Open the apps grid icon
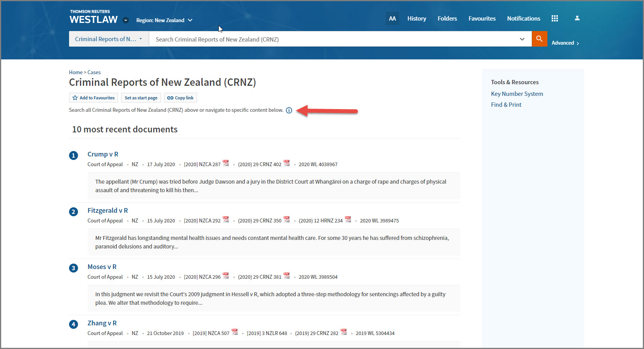The image size is (644, 349). [555, 18]
